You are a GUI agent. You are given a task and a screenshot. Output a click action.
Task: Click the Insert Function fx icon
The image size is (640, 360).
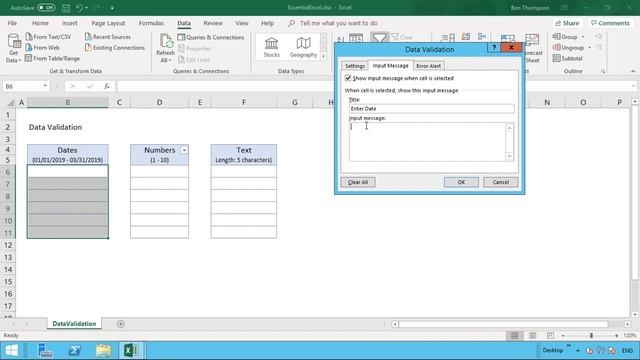point(107,86)
